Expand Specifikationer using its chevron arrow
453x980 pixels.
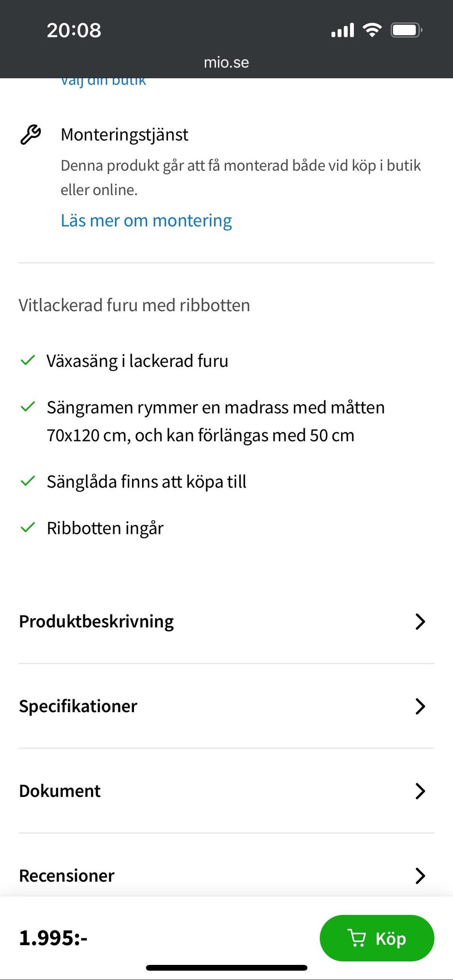pos(419,706)
